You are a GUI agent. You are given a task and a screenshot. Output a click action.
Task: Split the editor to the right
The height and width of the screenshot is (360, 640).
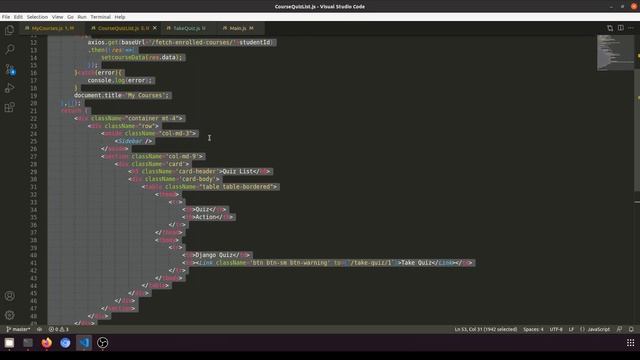620,28
